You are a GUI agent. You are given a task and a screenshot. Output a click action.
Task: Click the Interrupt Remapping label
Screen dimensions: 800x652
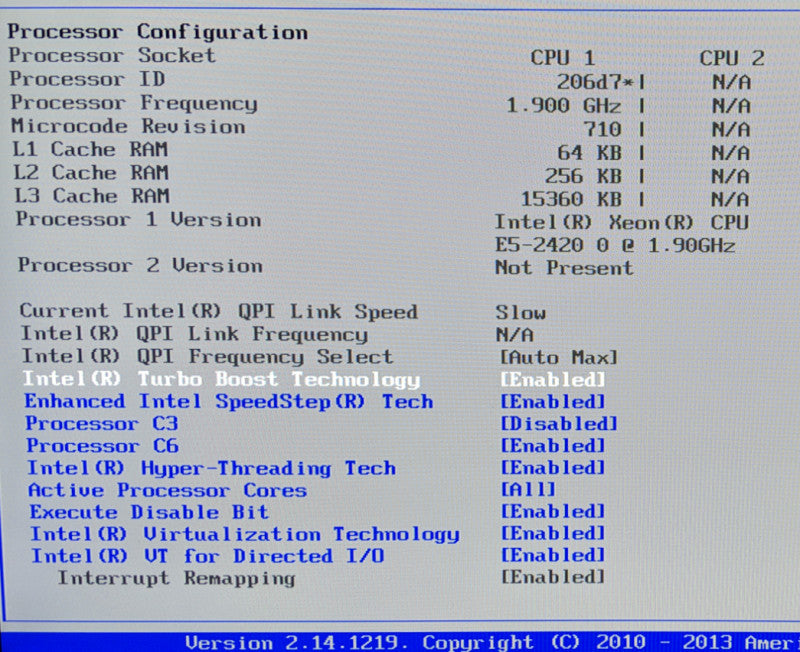pyautogui.click(x=177, y=579)
